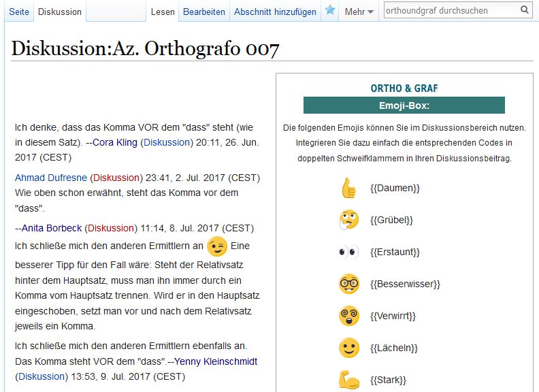Click the watchlist star icon
The height and width of the screenshot is (392, 539).
point(330,10)
